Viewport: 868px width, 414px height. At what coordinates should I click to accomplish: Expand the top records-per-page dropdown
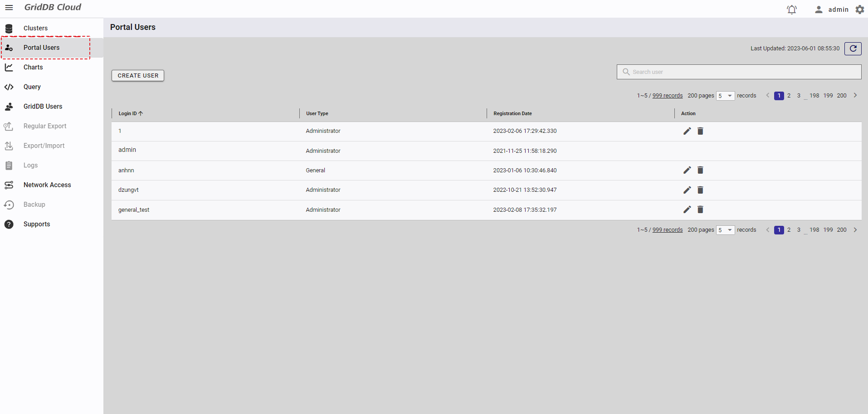725,96
